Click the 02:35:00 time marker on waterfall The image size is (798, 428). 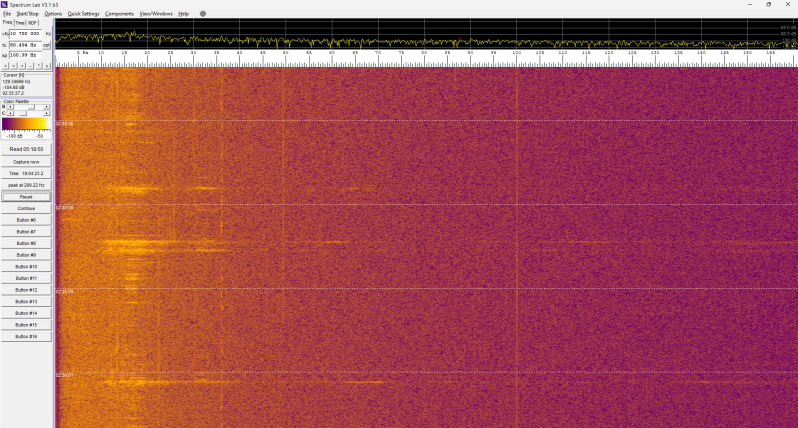[65, 292]
